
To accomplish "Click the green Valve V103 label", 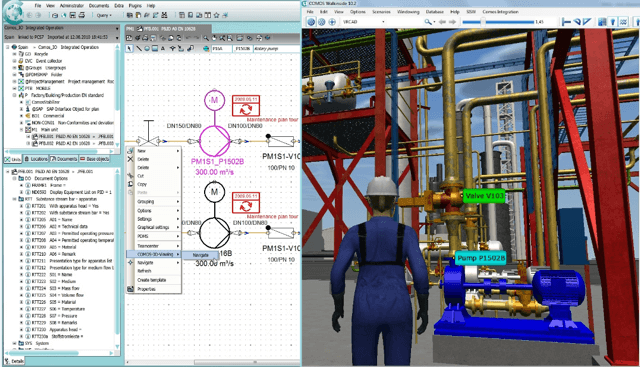I will (x=484, y=196).
